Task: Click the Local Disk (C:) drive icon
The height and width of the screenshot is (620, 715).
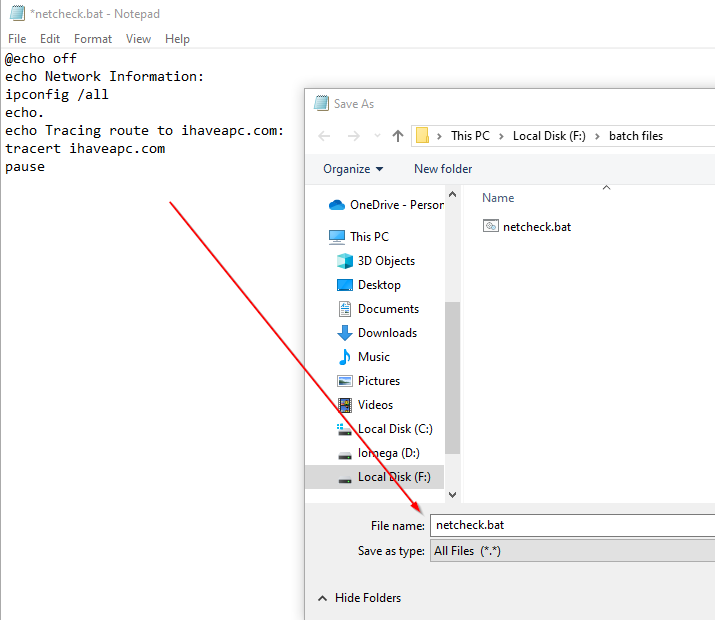Action: click(344, 429)
